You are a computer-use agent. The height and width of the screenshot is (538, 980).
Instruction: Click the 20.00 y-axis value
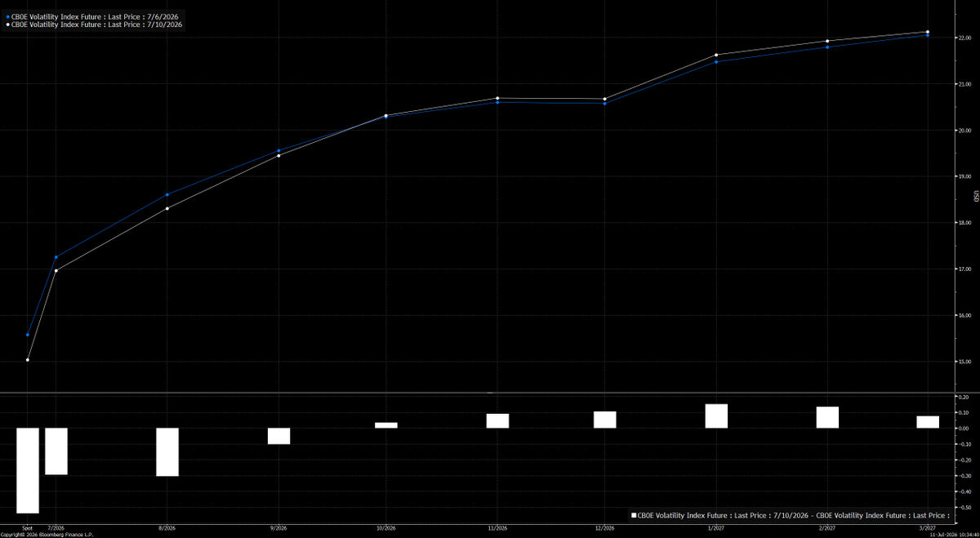[x=964, y=131]
